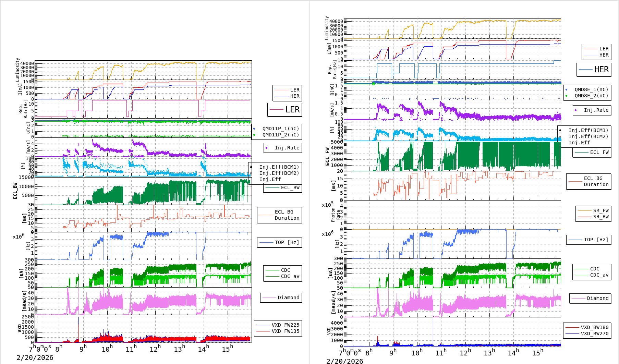Select the ECL_BW legend entry
Viewport: 619px width, 364px height.
pos(283,188)
